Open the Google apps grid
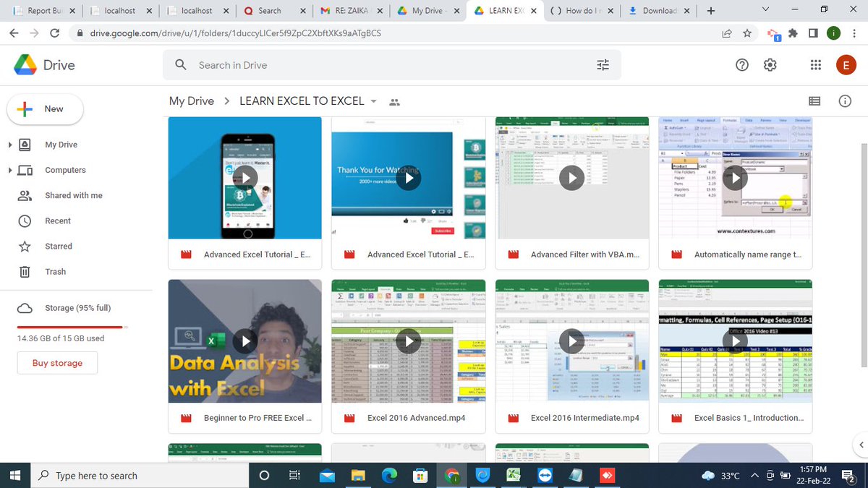Image resolution: width=868 pixels, height=488 pixels. [816, 65]
